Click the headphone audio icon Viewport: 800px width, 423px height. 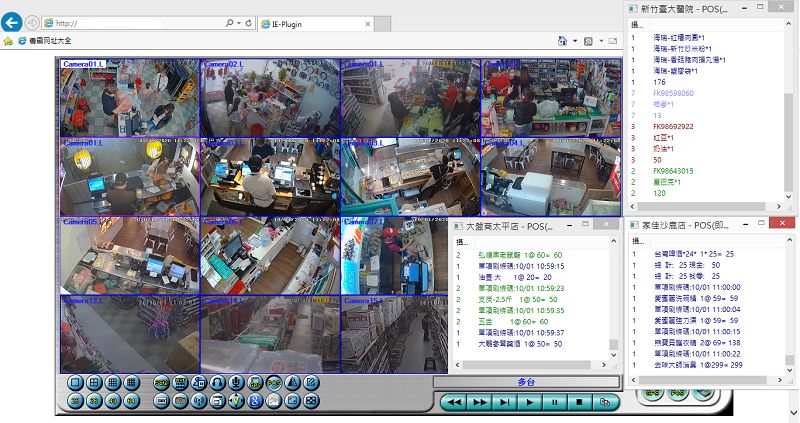coord(217,382)
